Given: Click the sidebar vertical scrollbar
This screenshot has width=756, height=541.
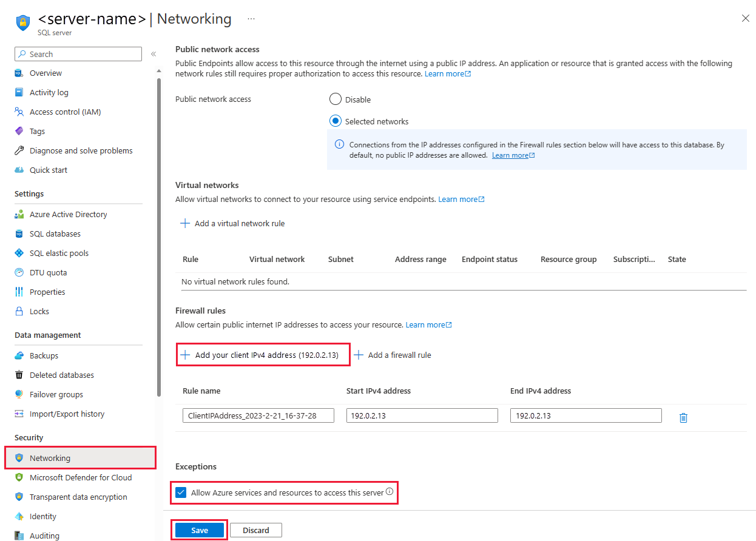Looking at the screenshot, I should click(x=159, y=237).
